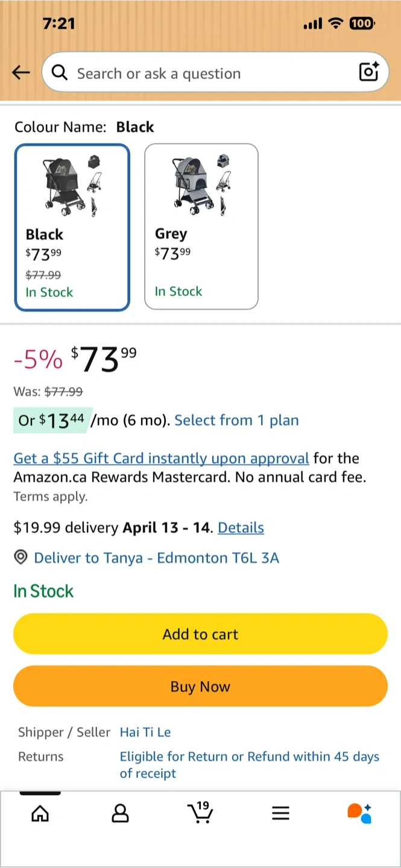Tap the back arrow icon

tap(21, 73)
